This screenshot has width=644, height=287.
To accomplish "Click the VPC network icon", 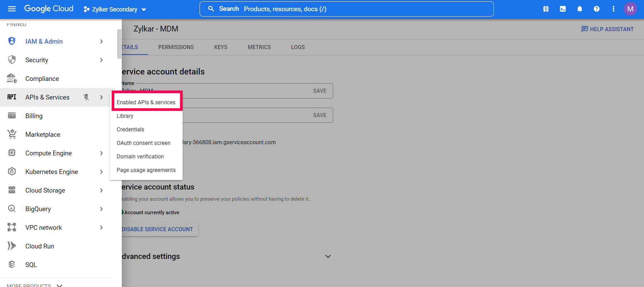I will coord(12,227).
